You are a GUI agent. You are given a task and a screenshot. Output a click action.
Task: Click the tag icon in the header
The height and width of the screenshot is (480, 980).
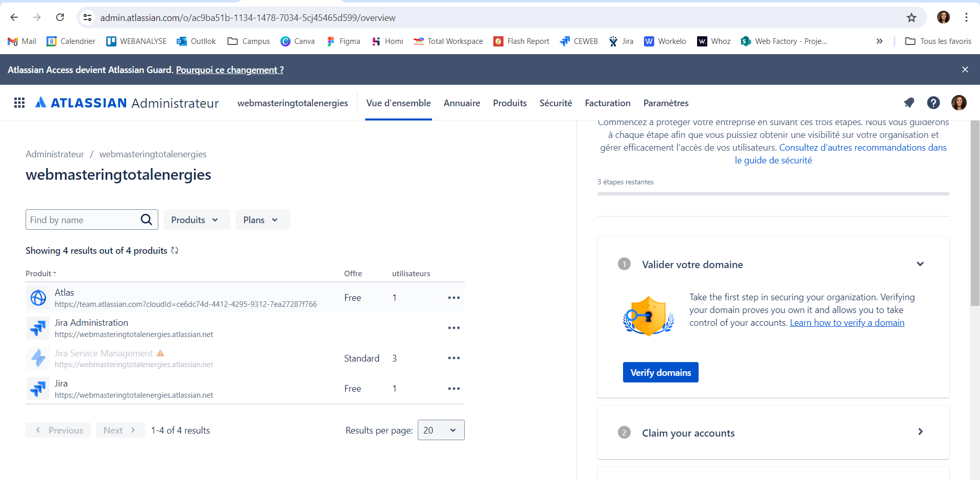pyautogui.click(x=909, y=103)
